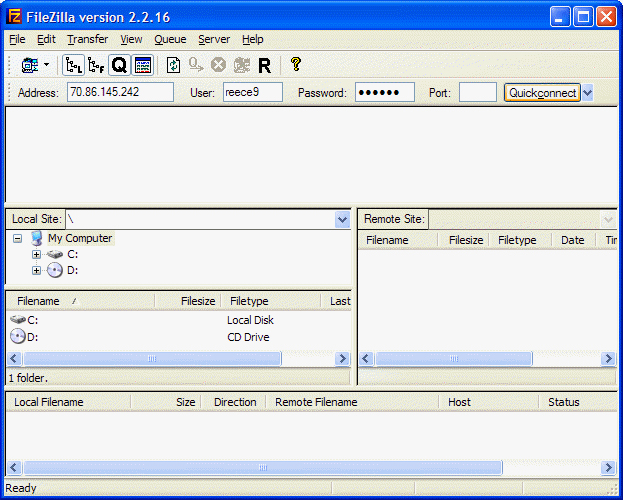Toggle the remote directory tree view
Viewport: 623px width, 500px height.
[96, 65]
